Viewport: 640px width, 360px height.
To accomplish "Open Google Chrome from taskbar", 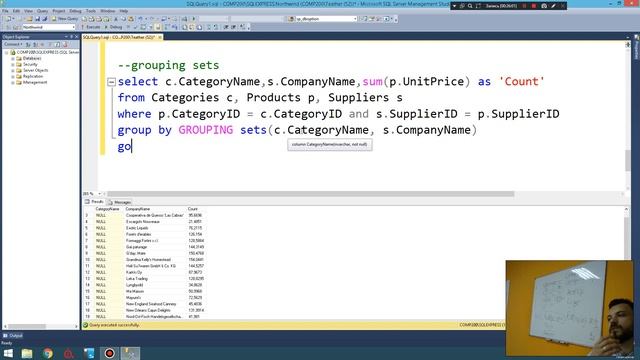I will pos(48,353).
